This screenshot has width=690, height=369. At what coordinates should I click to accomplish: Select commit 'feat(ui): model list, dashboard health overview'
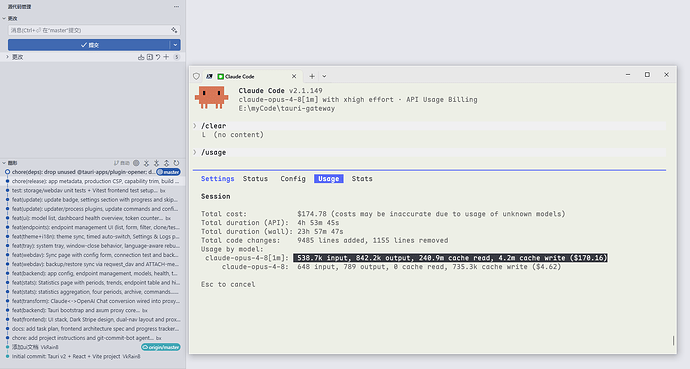pyautogui.click(x=92, y=218)
